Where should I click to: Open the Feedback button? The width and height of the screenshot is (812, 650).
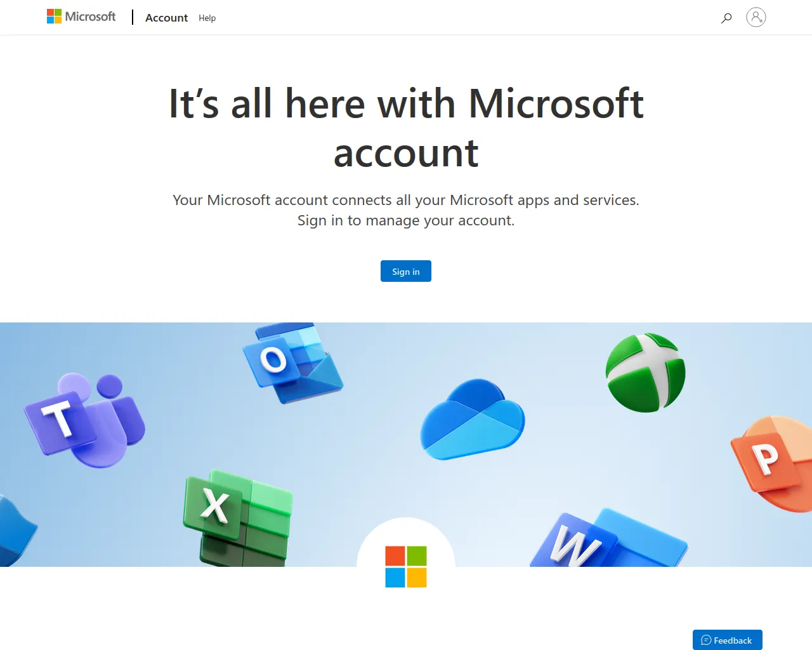tap(728, 640)
